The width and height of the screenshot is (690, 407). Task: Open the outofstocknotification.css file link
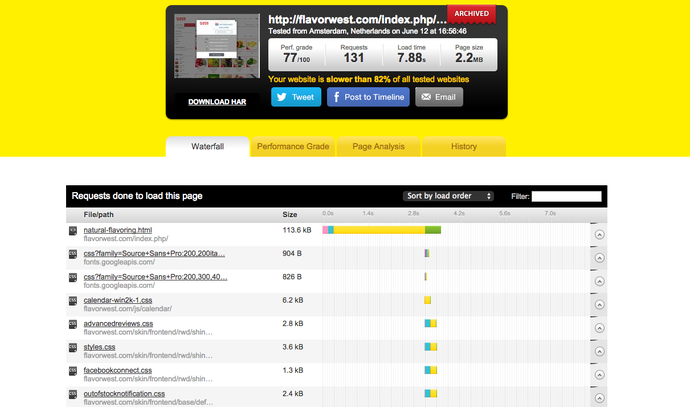point(124,393)
